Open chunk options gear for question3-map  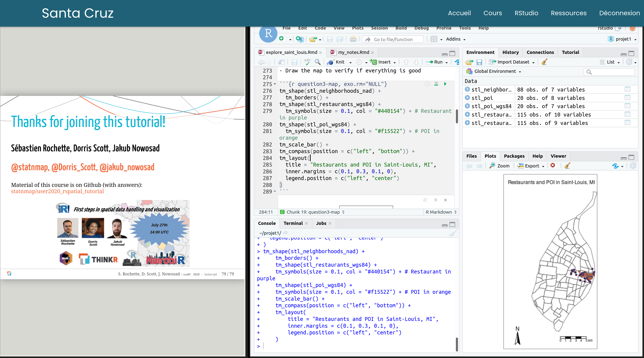point(427,84)
